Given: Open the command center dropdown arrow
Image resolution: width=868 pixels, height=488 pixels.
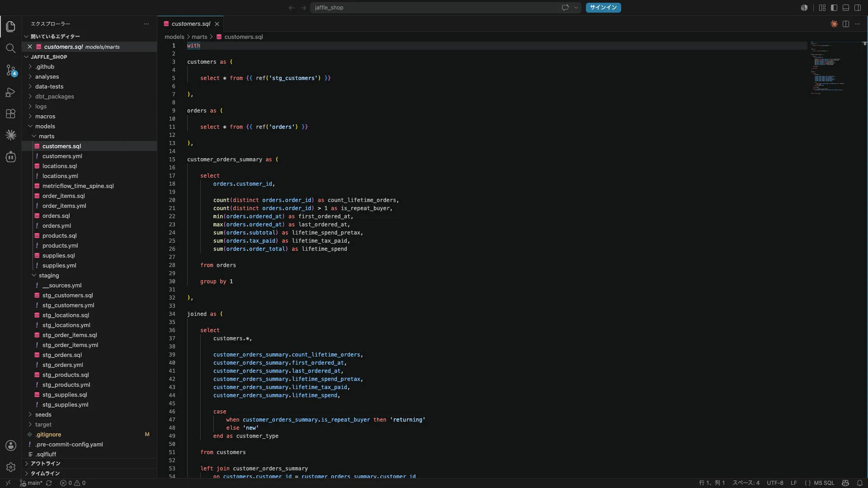Looking at the screenshot, I should click(x=576, y=8).
